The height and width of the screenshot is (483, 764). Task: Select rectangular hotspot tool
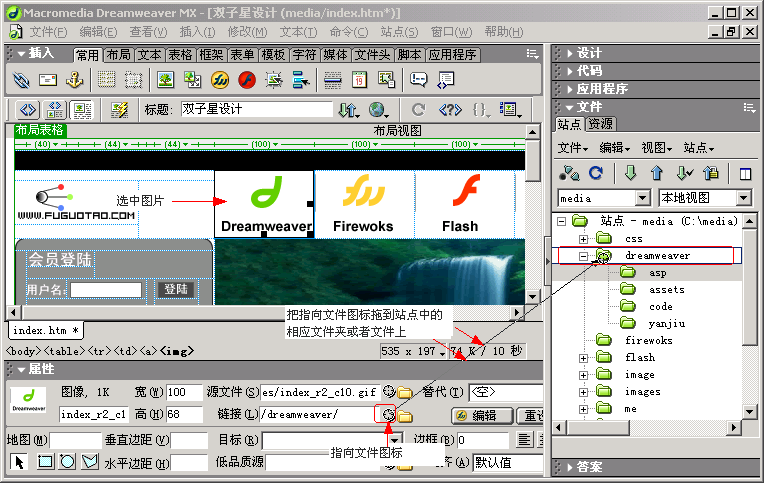(x=45, y=461)
